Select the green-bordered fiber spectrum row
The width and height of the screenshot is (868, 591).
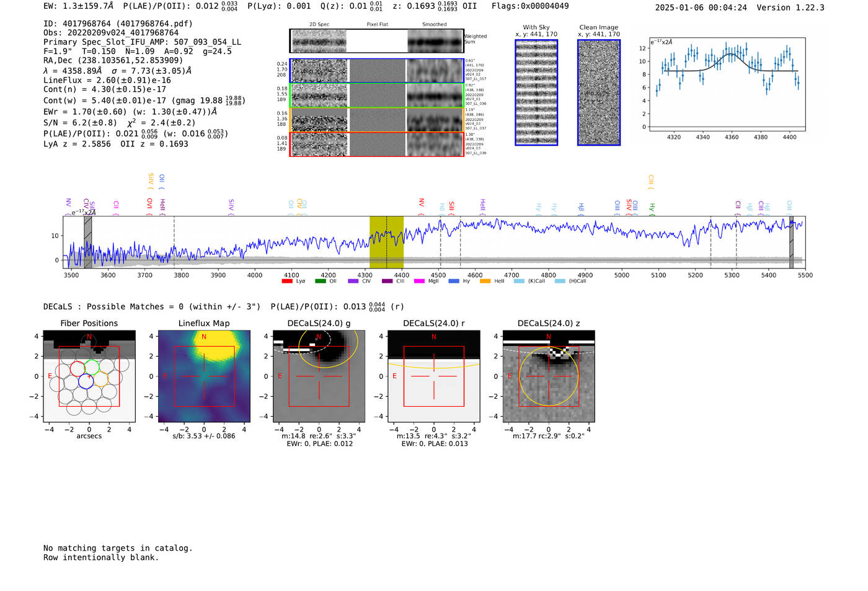tap(376, 96)
